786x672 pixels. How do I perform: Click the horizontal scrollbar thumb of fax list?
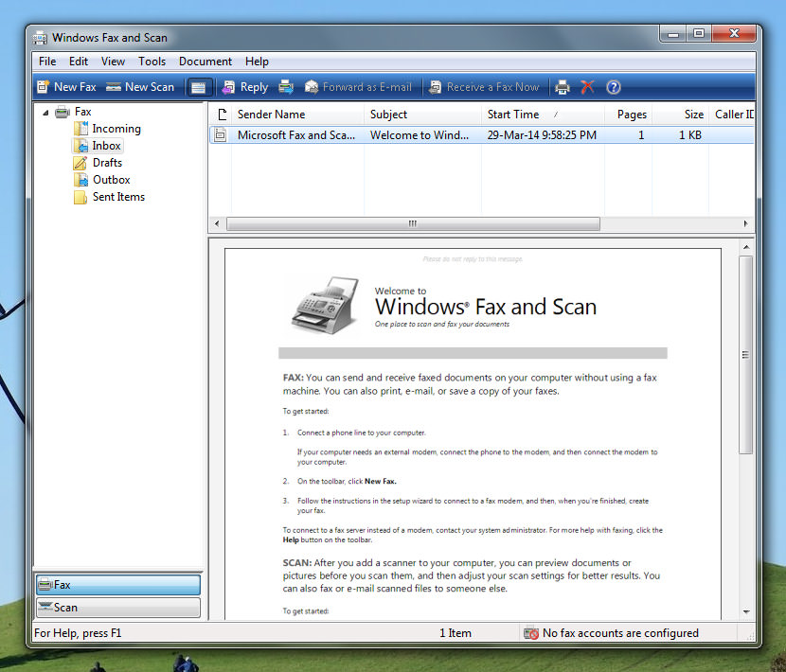click(x=413, y=223)
